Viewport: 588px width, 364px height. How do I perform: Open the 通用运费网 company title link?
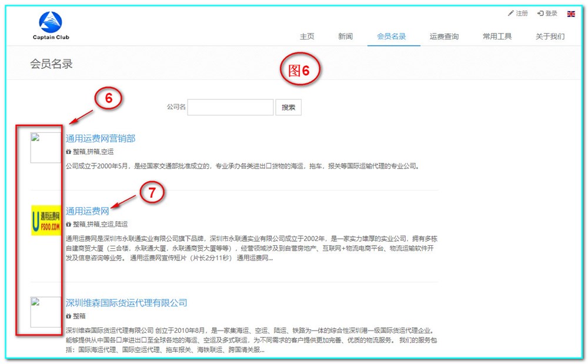[x=88, y=211]
